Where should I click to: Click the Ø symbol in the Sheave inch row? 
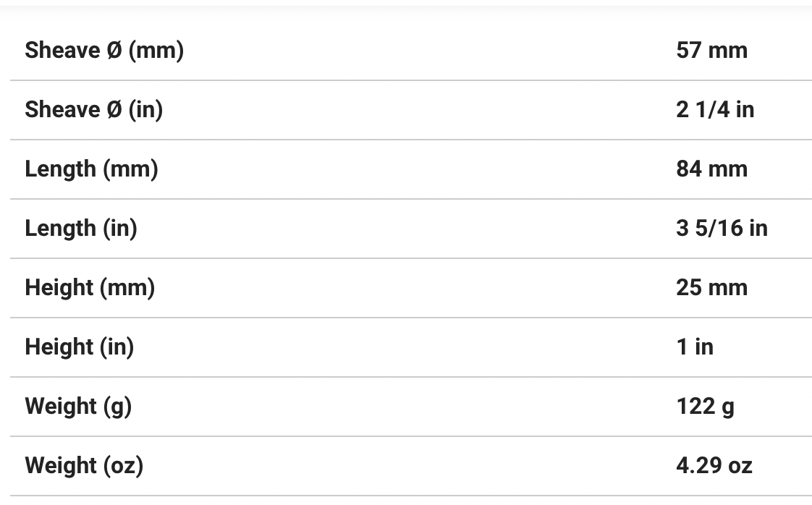click(114, 110)
